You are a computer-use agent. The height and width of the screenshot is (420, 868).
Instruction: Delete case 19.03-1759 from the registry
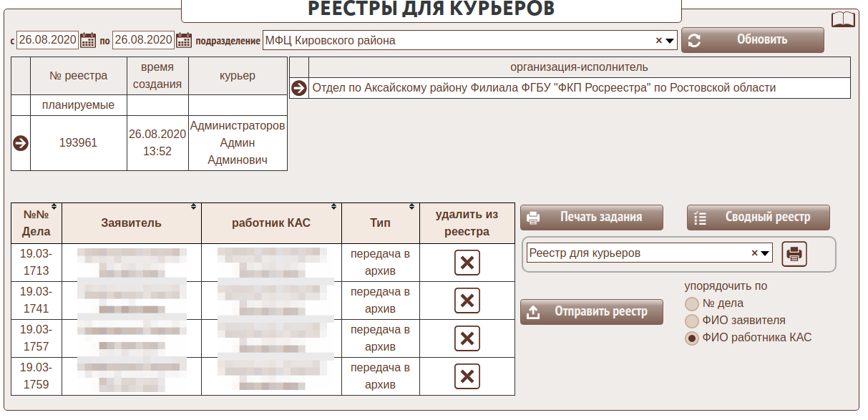(x=467, y=376)
